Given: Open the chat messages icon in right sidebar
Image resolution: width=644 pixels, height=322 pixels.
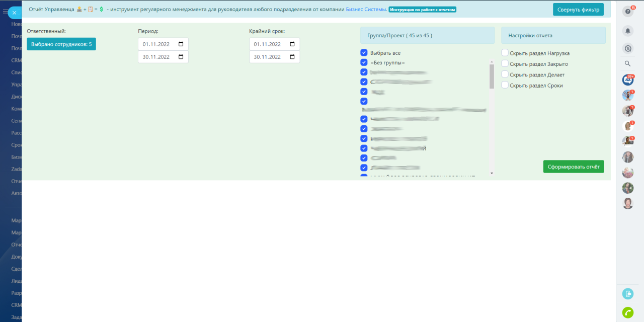Looking at the screenshot, I should coord(628,48).
